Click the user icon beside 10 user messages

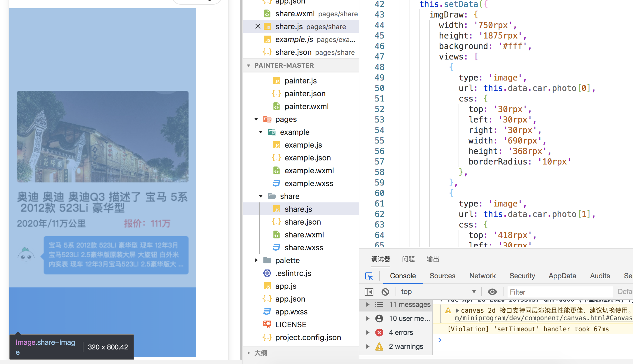[379, 318]
